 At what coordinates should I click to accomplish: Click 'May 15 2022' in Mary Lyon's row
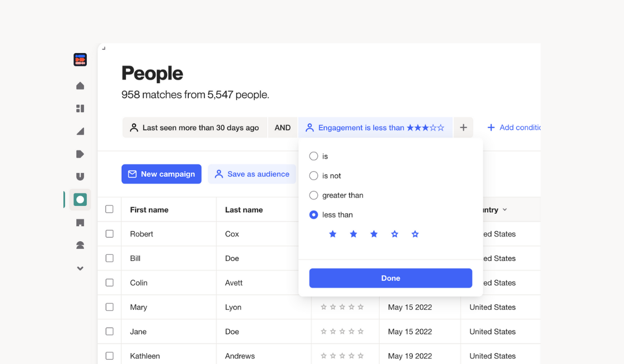pyautogui.click(x=410, y=307)
